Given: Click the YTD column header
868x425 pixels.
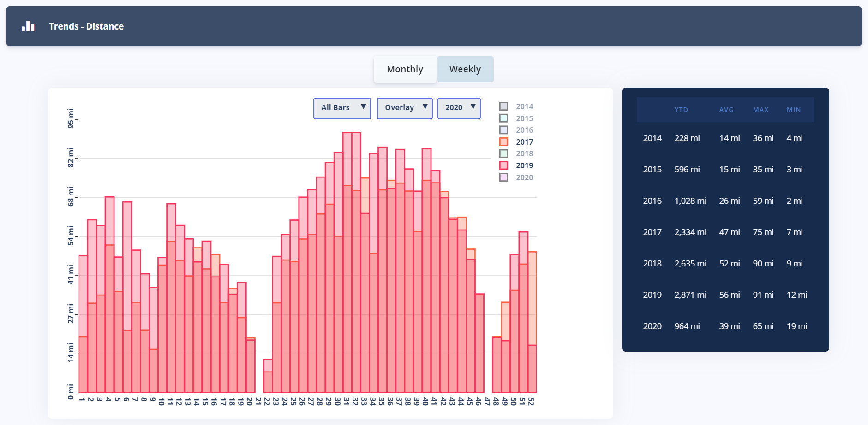Looking at the screenshot, I should tap(681, 110).
